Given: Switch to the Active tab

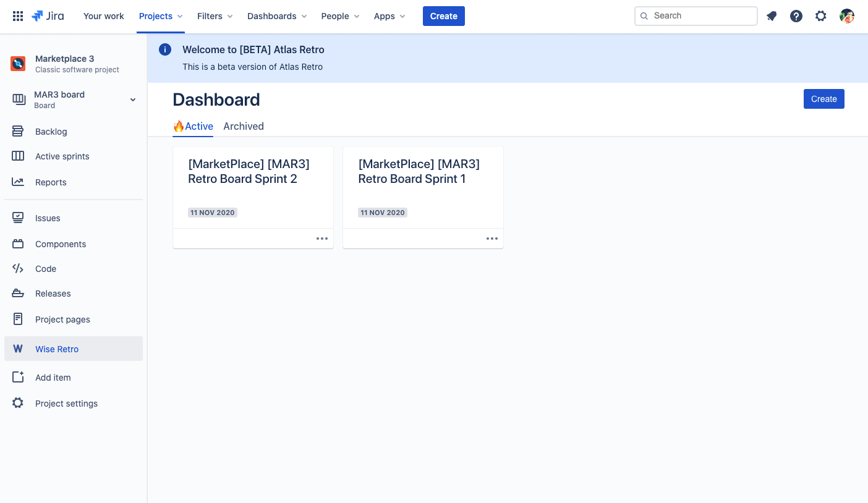Looking at the screenshot, I should point(193,126).
